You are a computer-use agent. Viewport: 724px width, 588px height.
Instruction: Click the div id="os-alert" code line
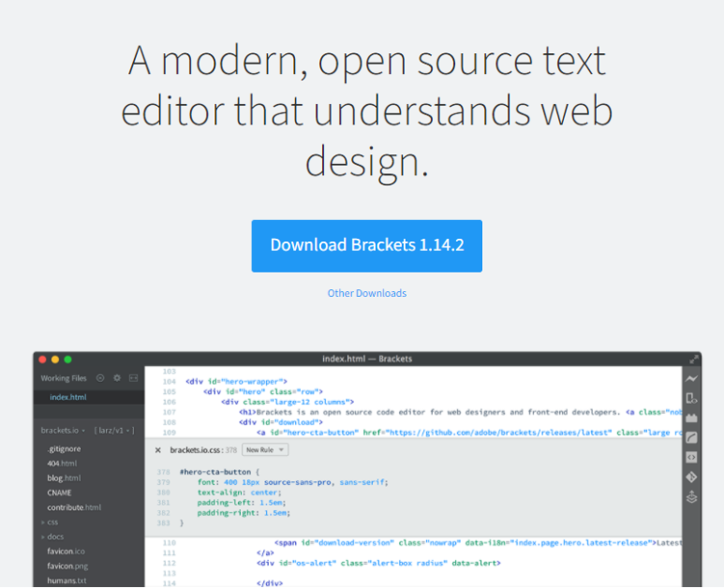tap(378, 563)
